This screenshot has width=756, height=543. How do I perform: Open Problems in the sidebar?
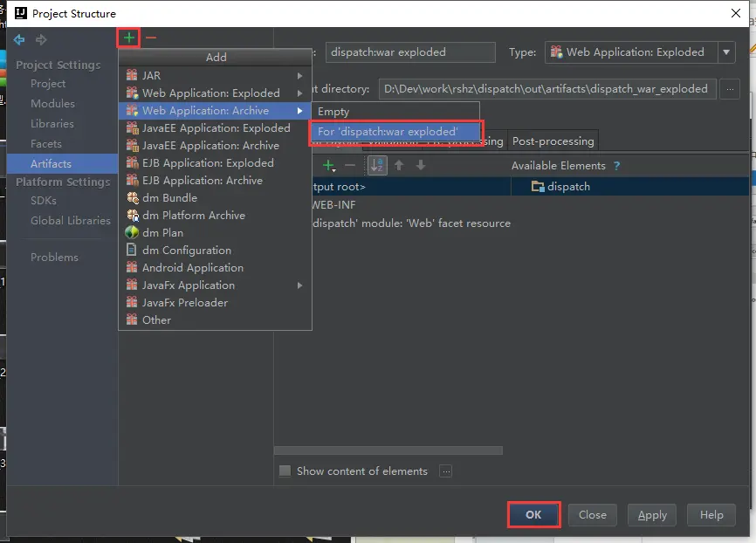(54, 257)
